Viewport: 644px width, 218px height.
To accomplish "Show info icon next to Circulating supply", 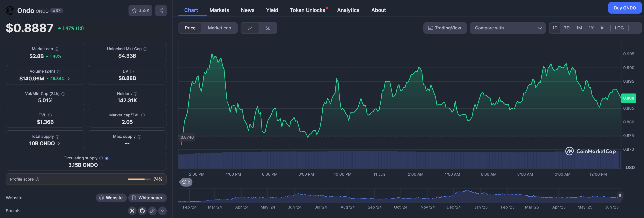I will point(101,158).
